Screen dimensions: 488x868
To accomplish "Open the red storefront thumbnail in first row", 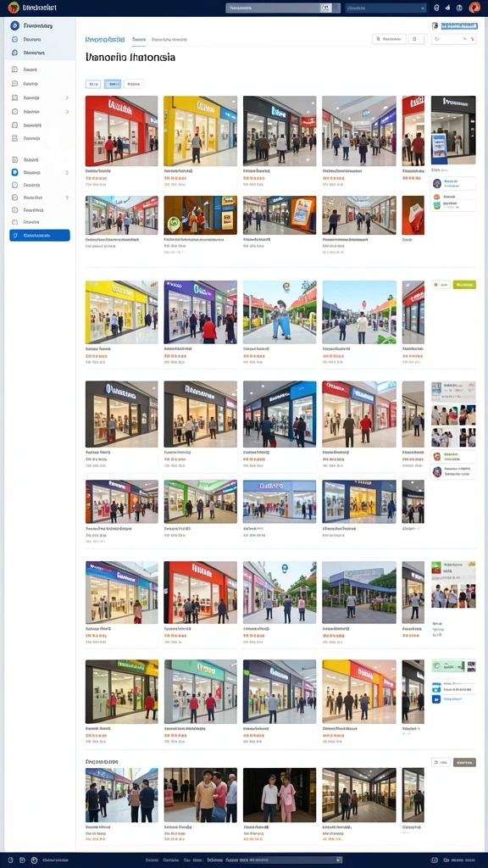I will pyautogui.click(x=121, y=131).
